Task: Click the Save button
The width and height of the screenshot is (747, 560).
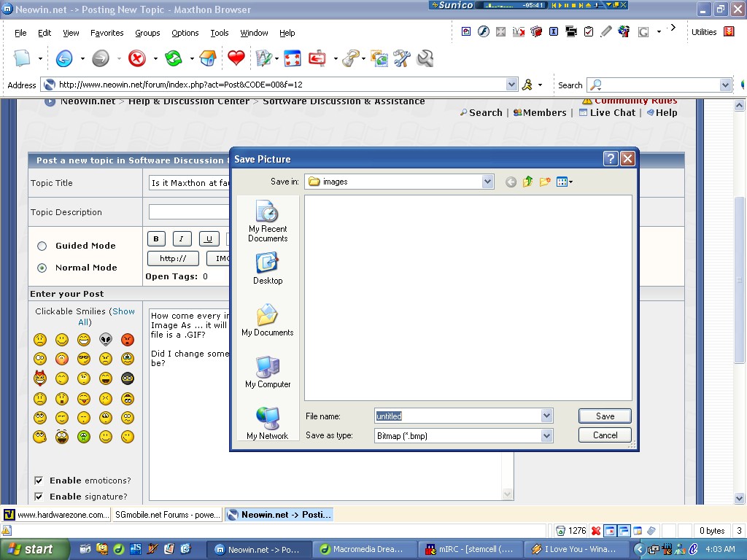Action: [x=605, y=416]
